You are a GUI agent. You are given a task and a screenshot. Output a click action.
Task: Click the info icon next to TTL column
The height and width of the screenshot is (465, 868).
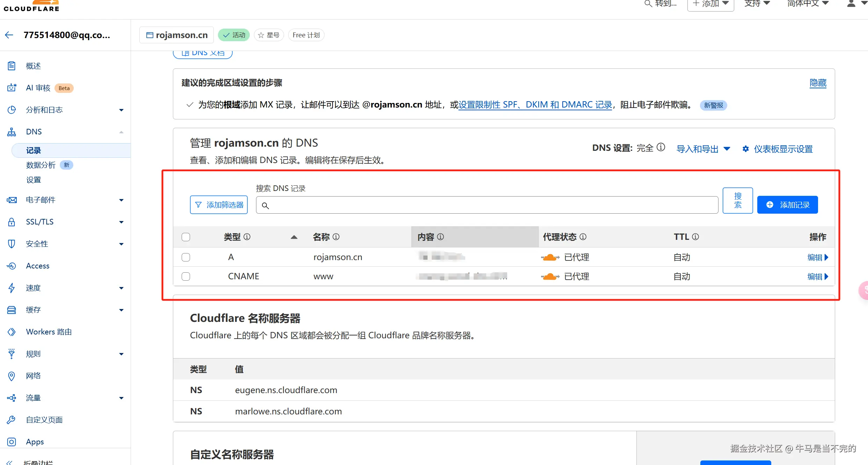(695, 237)
